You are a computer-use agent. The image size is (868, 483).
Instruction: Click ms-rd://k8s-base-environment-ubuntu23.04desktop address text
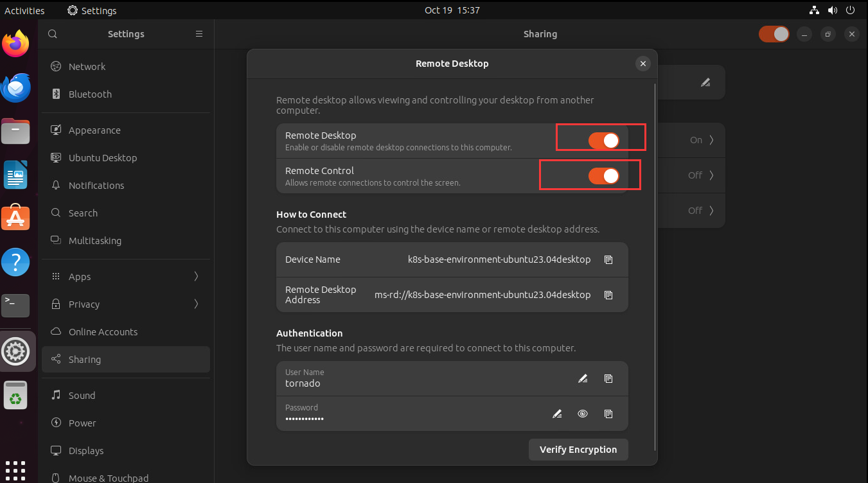[483, 295]
